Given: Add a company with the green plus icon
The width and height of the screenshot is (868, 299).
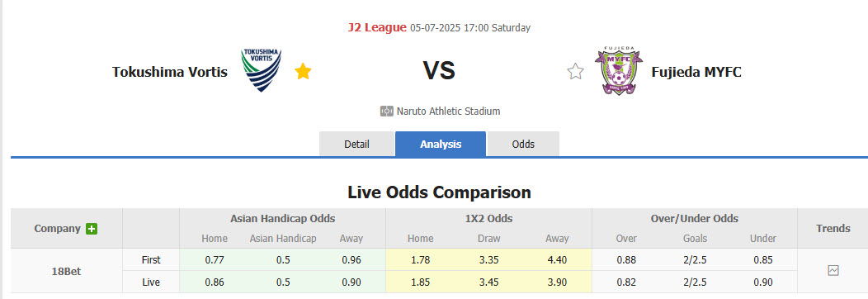Looking at the screenshot, I should (x=92, y=229).
